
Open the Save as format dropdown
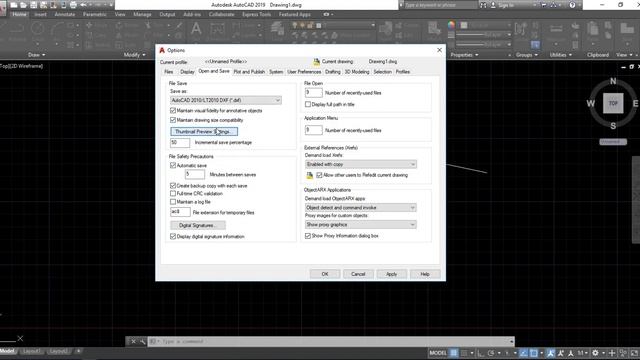click(x=226, y=100)
